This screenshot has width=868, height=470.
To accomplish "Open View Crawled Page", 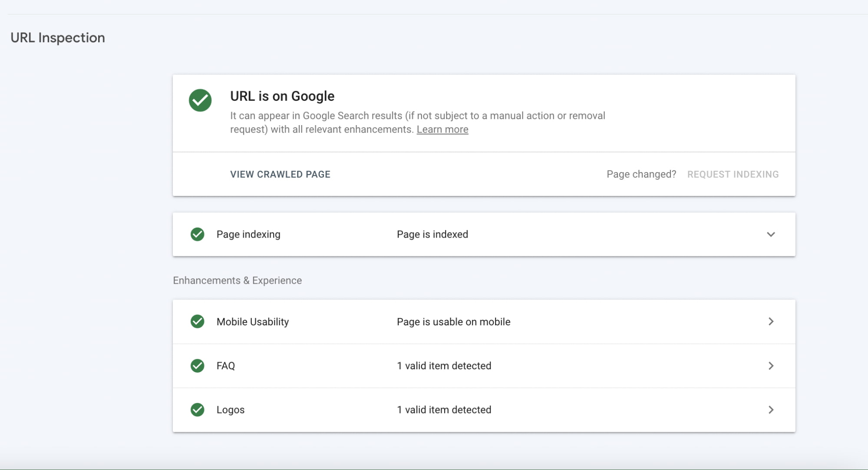I will (280, 174).
